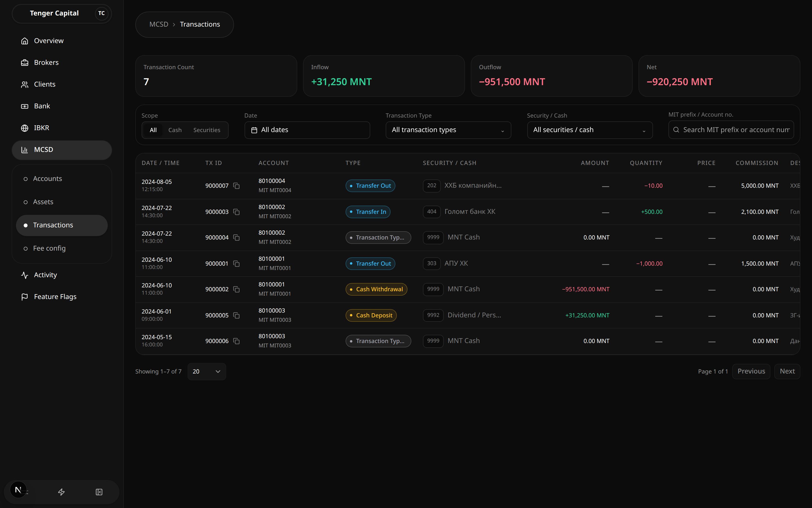
Task: Click the Голомт банк ХК security
Action: tap(470, 212)
